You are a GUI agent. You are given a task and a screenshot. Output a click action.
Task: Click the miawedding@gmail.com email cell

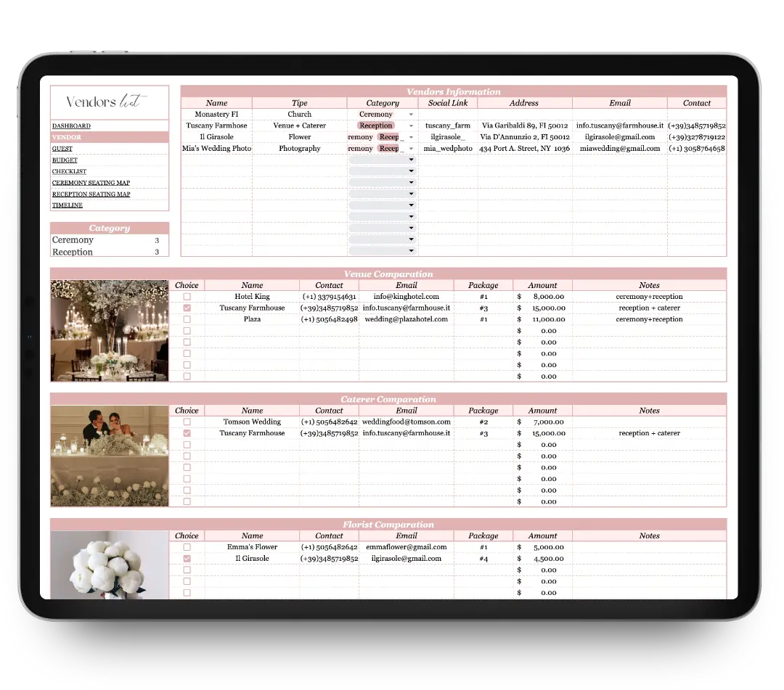coord(619,149)
